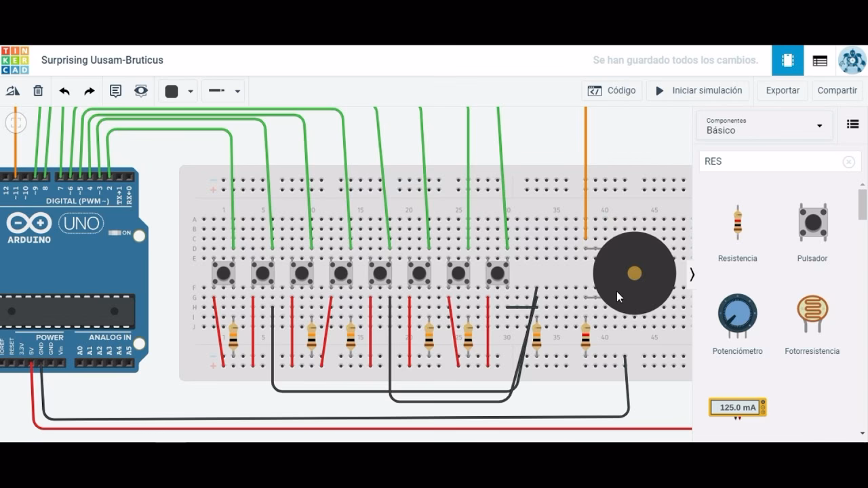The image size is (868, 488).
Task: Open the user profile avatar
Action: (x=852, y=60)
